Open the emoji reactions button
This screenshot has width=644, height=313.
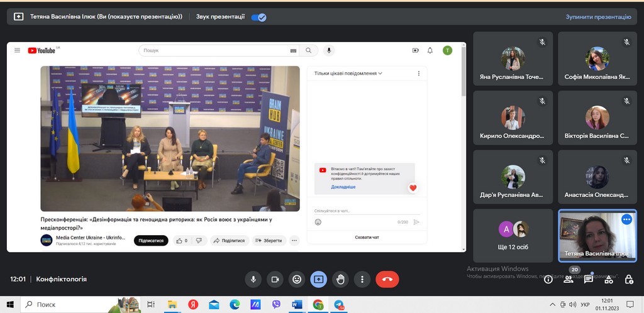pos(297,279)
